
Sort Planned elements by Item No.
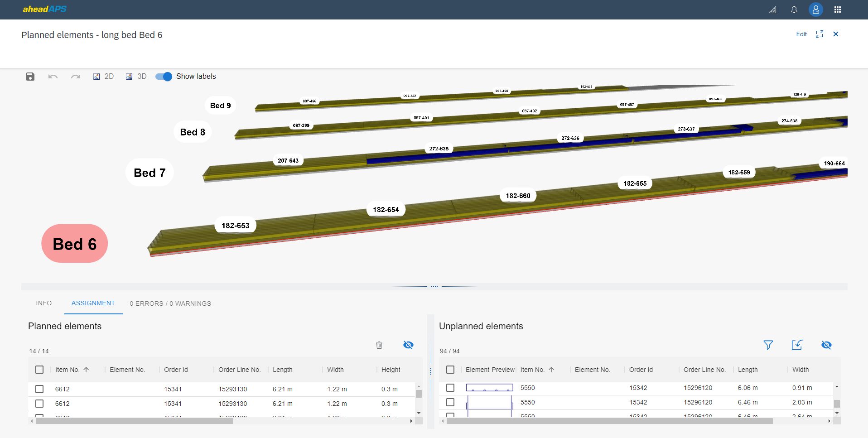68,370
